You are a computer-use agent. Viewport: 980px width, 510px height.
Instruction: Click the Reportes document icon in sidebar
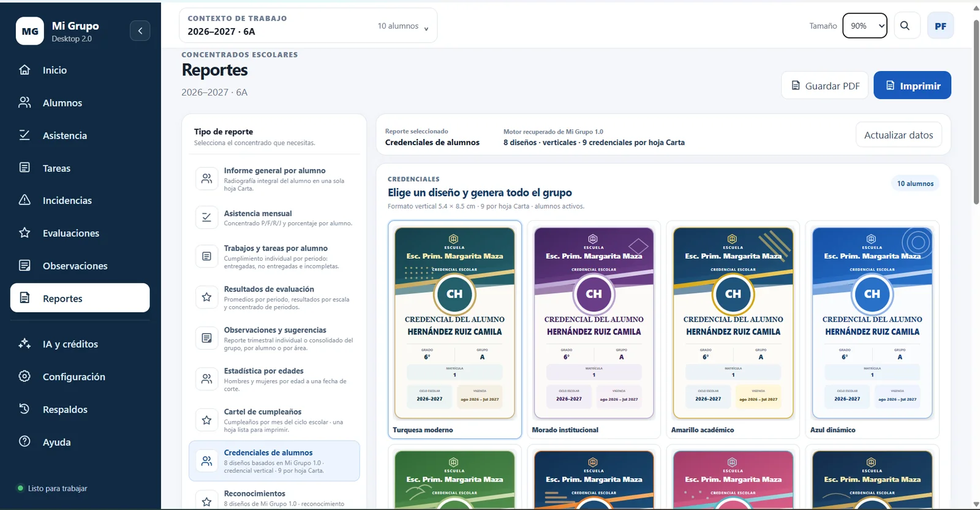(24, 298)
